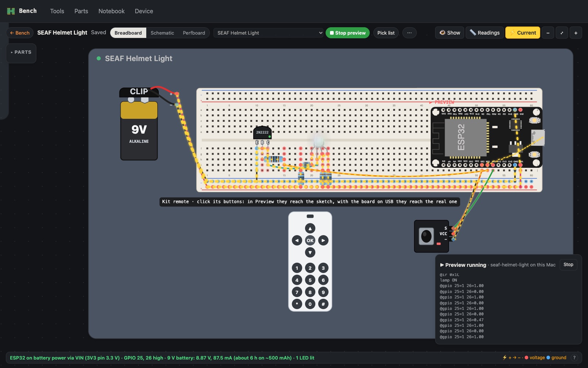Go back with the Bench link
The image size is (588, 368).
pyautogui.click(x=20, y=33)
